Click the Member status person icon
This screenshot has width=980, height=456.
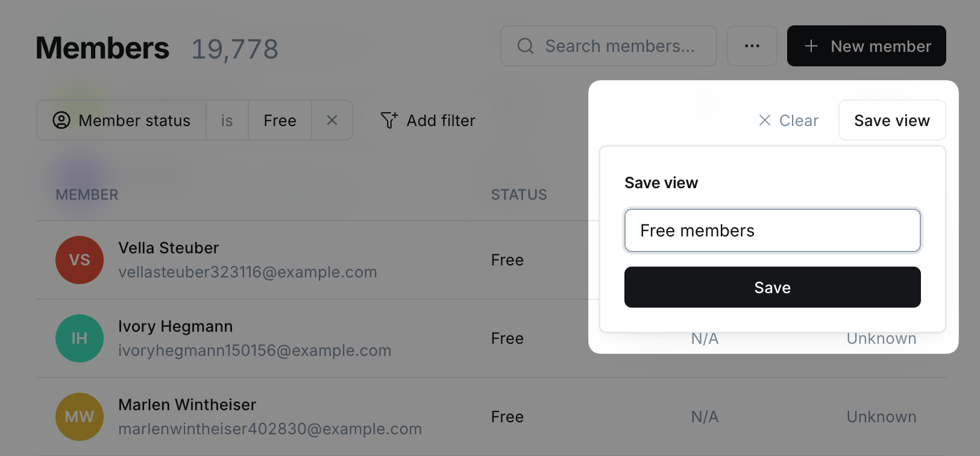[61, 120]
